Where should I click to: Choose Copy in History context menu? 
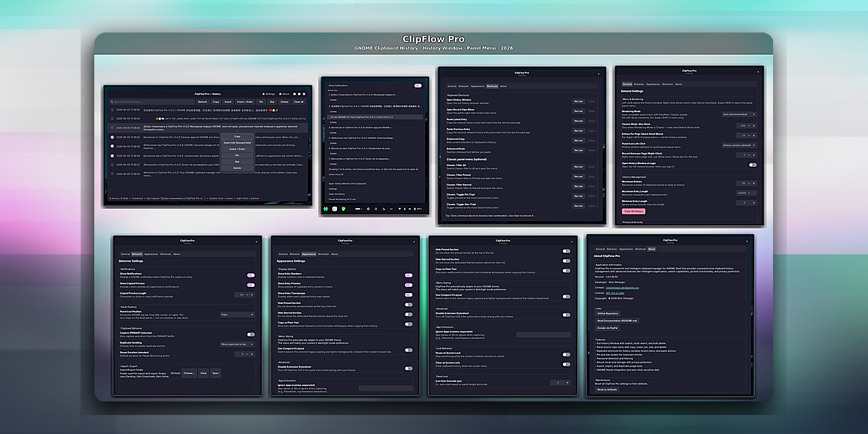(237, 136)
